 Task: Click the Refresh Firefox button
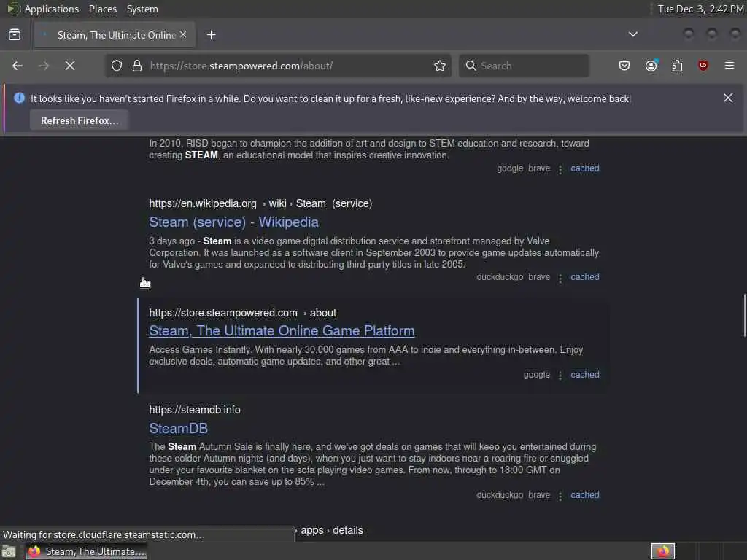pyautogui.click(x=80, y=120)
